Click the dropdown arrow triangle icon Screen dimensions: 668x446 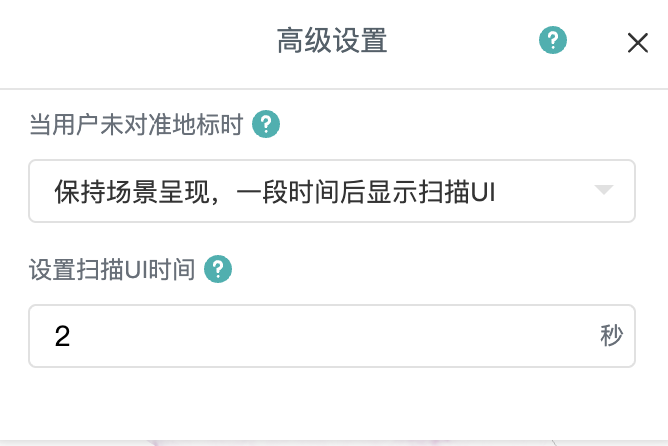[603, 190]
